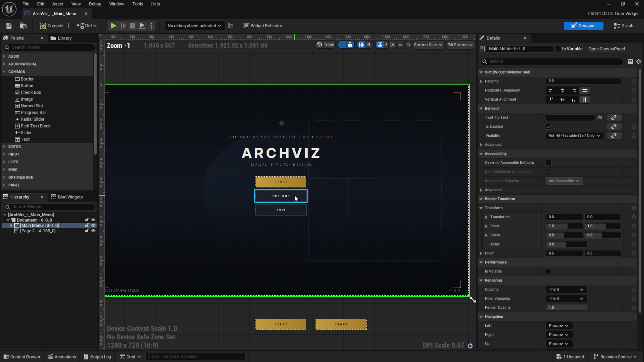Click the Render Opacity slider field
Image resolution: width=644 pixels, height=362 pixels.
point(566,308)
